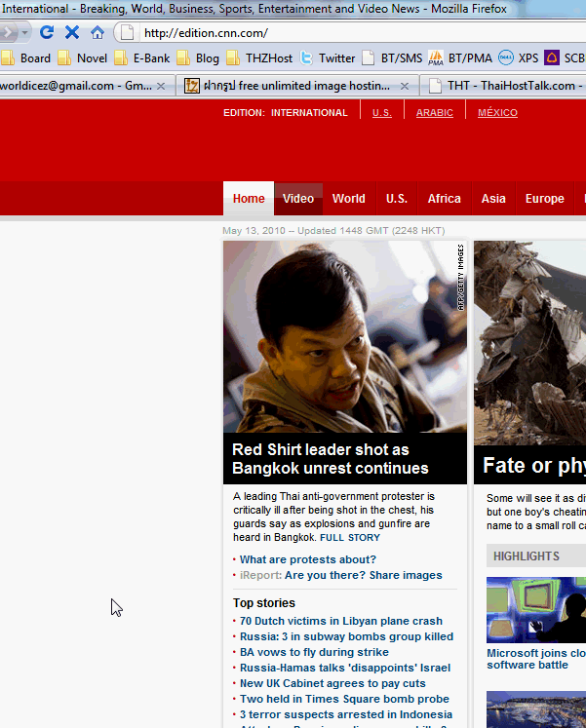Click the forward navigation arrow
This screenshot has height=728, width=586.
[x=8, y=32]
